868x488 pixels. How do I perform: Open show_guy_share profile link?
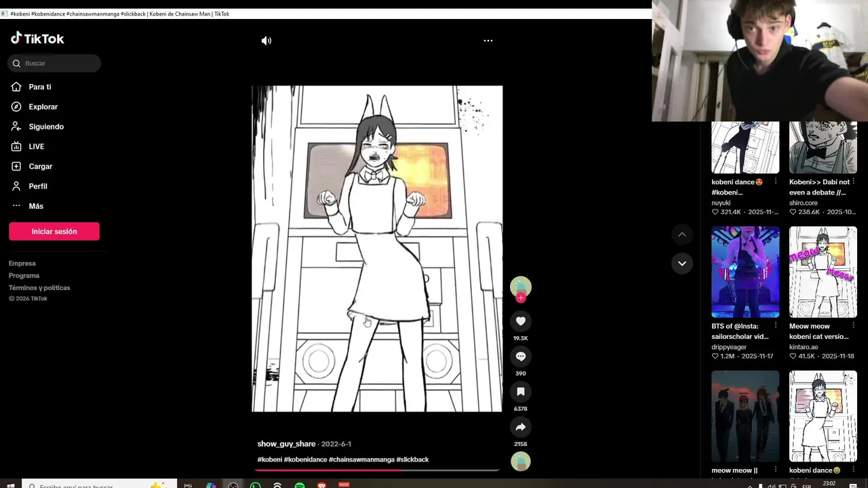[x=286, y=444]
